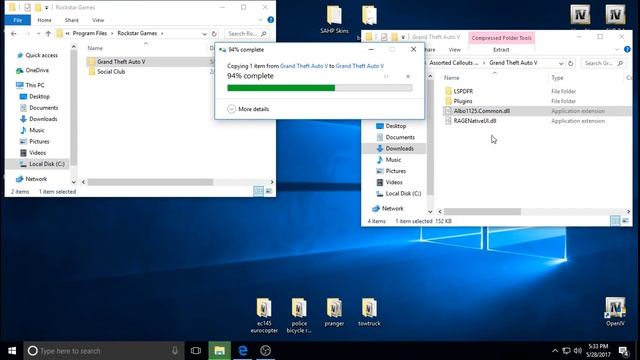
Task: Open recent locations dropdown in Rockstar Games window
Action: click(38, 33)
